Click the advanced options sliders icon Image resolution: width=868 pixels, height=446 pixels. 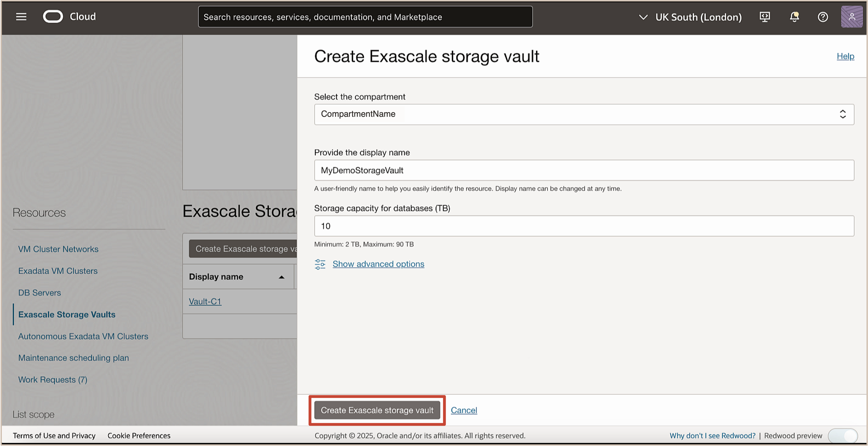point(320,264)
